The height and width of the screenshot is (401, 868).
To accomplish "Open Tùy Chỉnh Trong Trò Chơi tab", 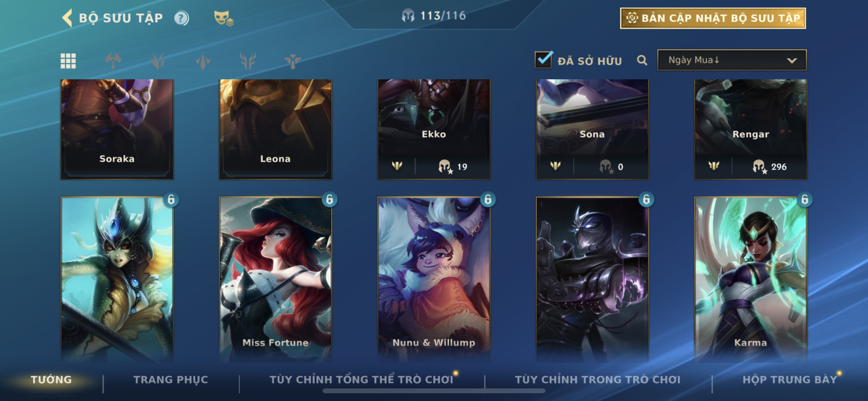I will [x=597, y=379].
